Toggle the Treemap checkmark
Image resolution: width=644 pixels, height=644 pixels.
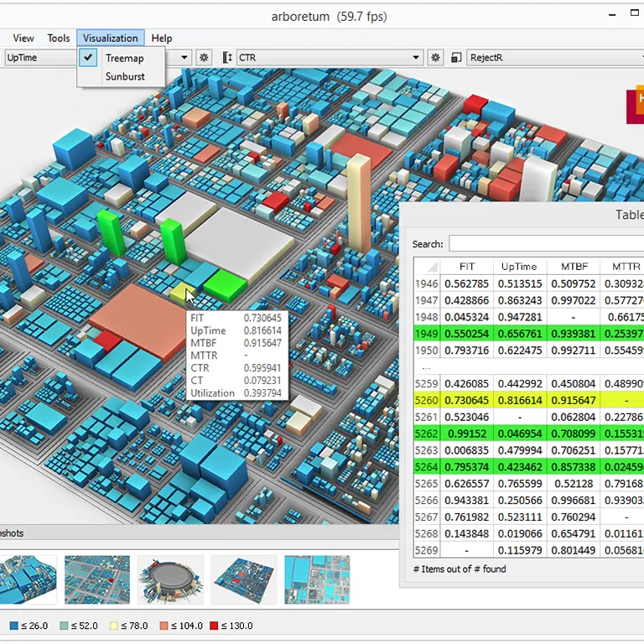pos(88,58)
